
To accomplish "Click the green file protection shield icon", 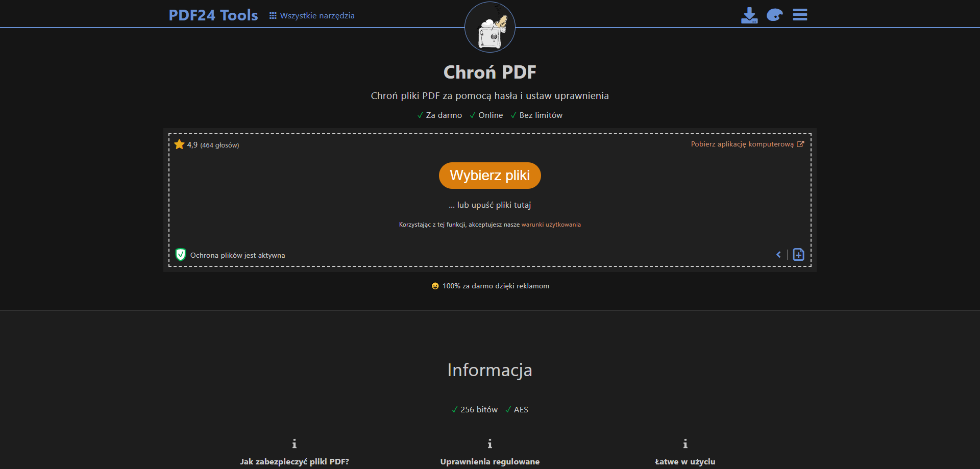I will [180, 255].
